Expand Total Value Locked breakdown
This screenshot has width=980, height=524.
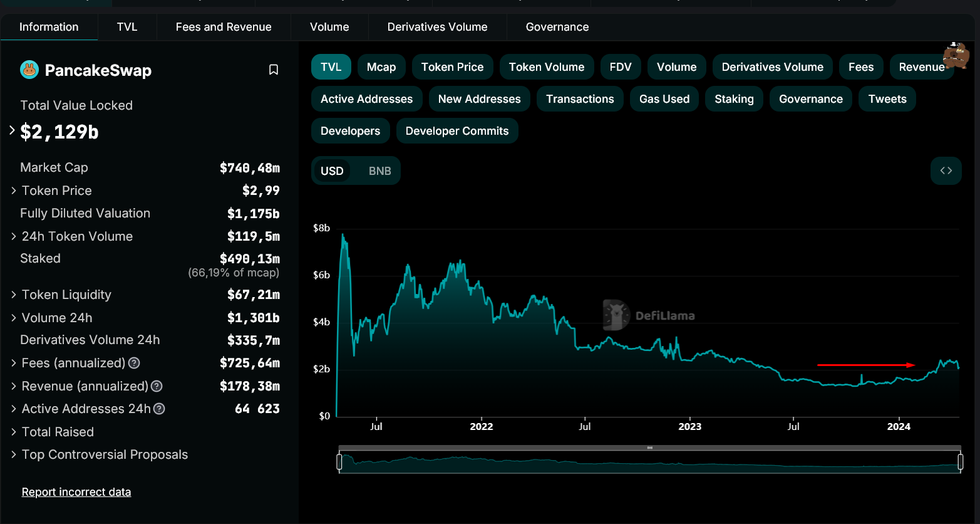(13, 131)
